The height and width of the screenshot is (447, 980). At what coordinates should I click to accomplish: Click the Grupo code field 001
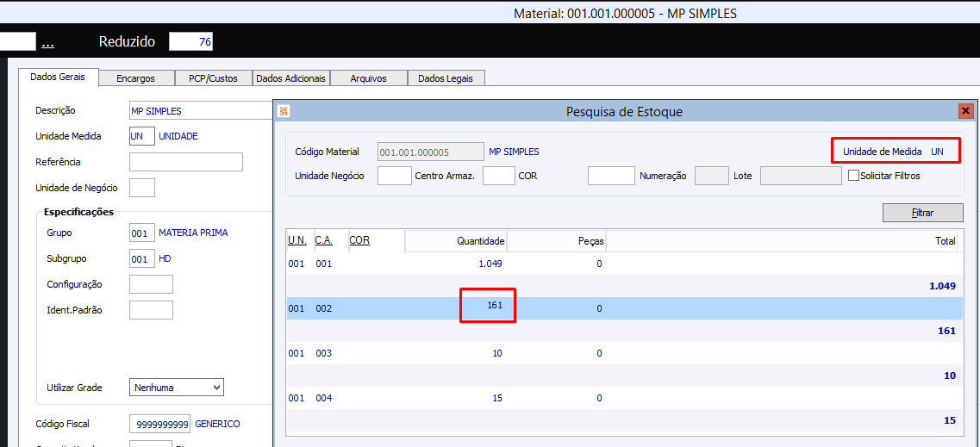(x=142, y=233)
